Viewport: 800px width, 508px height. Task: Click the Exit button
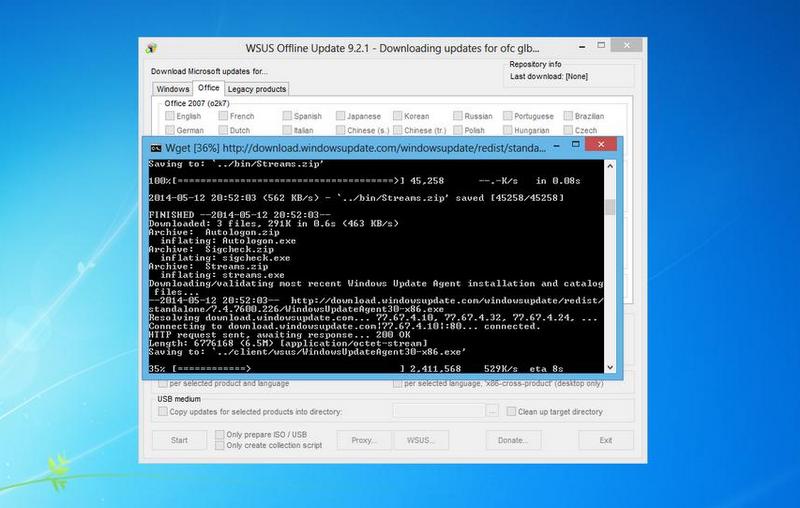point(606,440)
